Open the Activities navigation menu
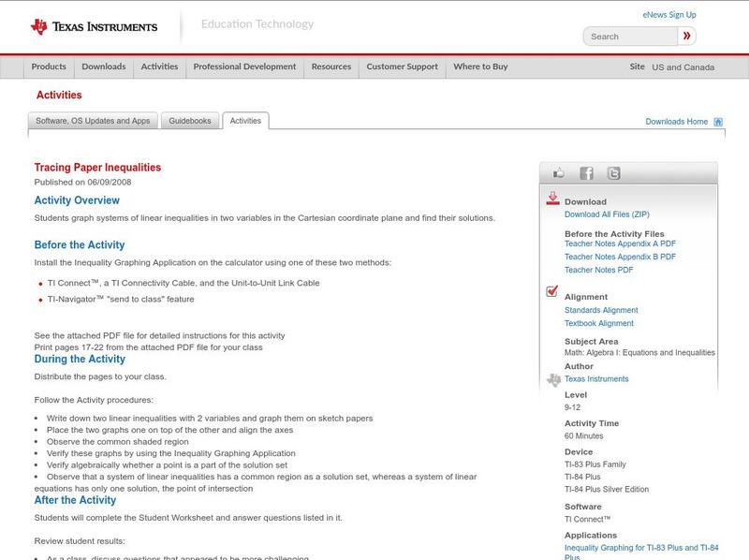Screen dimensions: 749x560 159,66
